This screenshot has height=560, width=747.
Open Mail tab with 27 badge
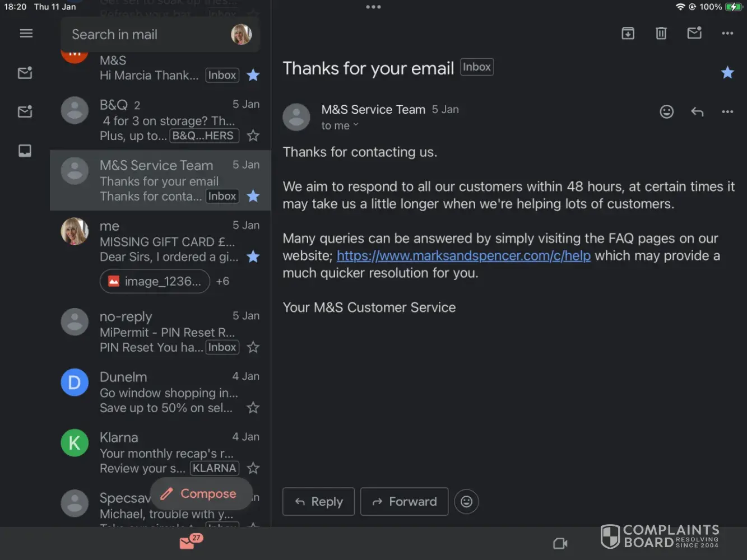[191, 542]
